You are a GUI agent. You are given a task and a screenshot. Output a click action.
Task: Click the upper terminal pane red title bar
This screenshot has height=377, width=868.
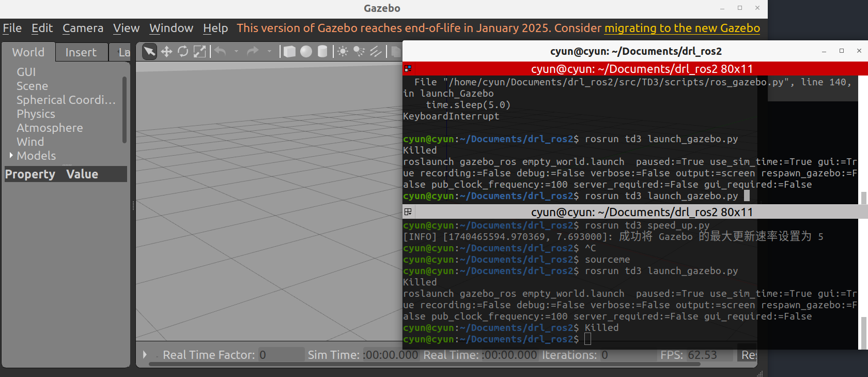pyautogui.click(x=635, y=69)
